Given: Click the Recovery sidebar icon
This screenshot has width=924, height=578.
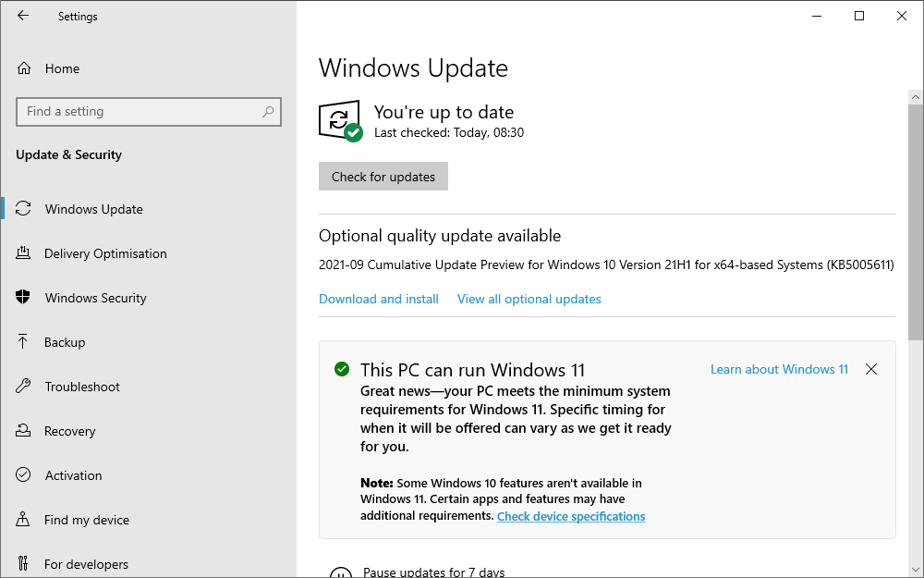Looking at the screenshot, I should coord(24,431).
